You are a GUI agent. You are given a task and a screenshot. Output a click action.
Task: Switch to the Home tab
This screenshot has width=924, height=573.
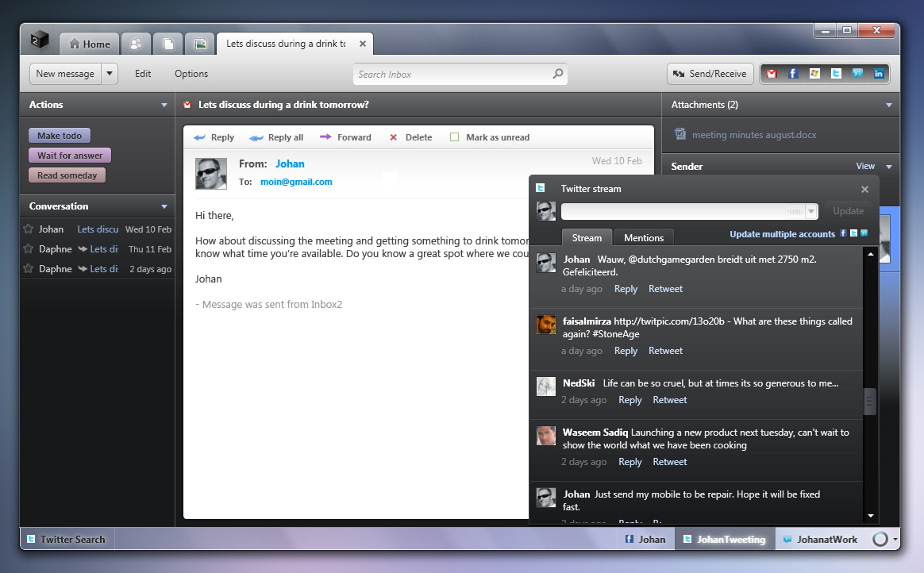click(x=90, y=44)
